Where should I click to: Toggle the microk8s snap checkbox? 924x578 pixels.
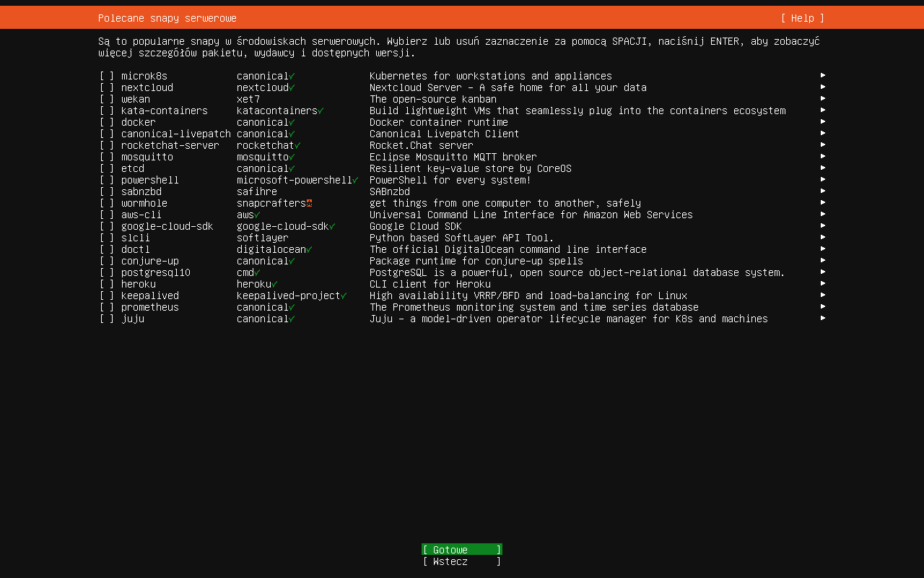pos(107,76)
